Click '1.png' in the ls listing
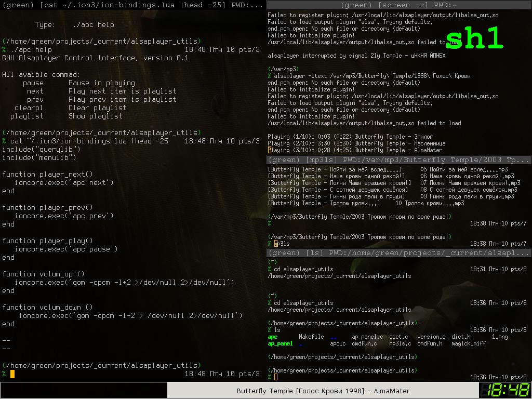The width and height of the screenshot is (532, 399). click(x=500, y=337)
